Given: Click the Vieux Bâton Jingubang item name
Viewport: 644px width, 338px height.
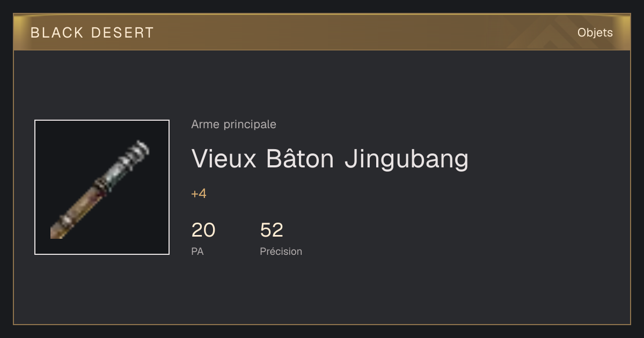Looking at the screenshot, I should coord(330,159).
